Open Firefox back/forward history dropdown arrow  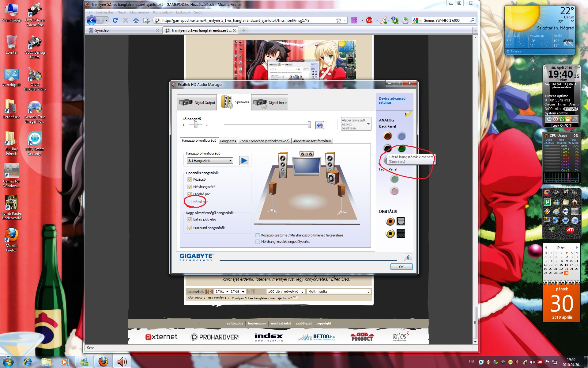point(107,20)
